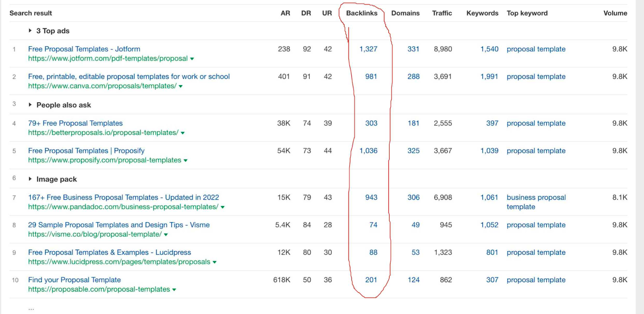644x314 pixels.
Task: Visit the proposable.com/proposal-templates URL
Action: [x=99, y=289]
